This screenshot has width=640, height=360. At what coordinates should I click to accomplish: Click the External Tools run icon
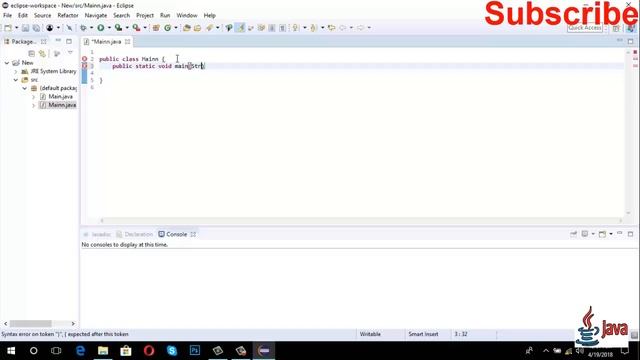pyautogui.click(x=136, y=28)
